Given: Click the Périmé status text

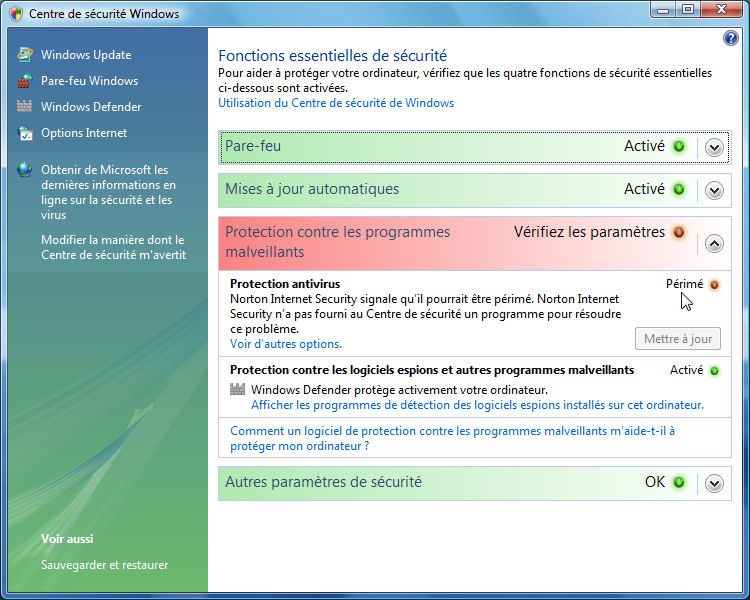Looking at the screenshot, I should pyautogui.click(x=684, y=284).
